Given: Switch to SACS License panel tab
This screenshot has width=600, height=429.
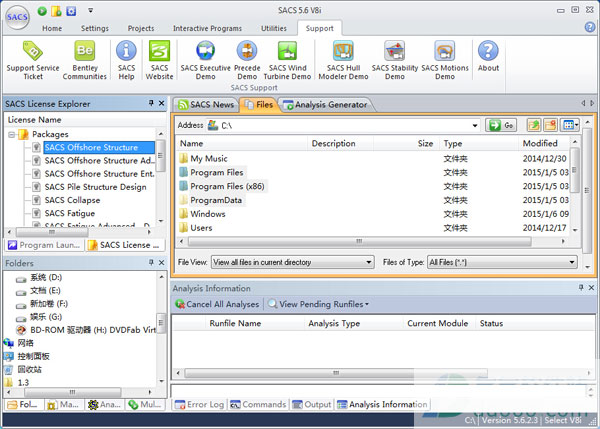Looking at the screenshot, I should (124, 245).
